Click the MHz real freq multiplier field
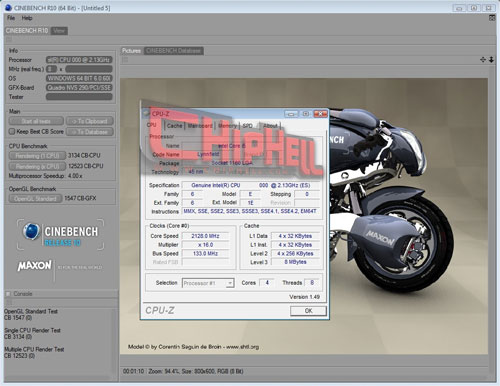This screenshot has width=500, height=386. click(52, 69)
